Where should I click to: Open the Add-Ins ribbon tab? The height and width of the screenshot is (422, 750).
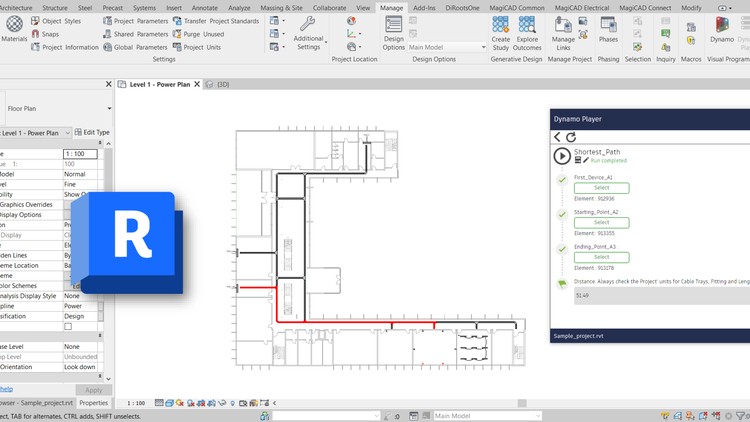(424, 8)
